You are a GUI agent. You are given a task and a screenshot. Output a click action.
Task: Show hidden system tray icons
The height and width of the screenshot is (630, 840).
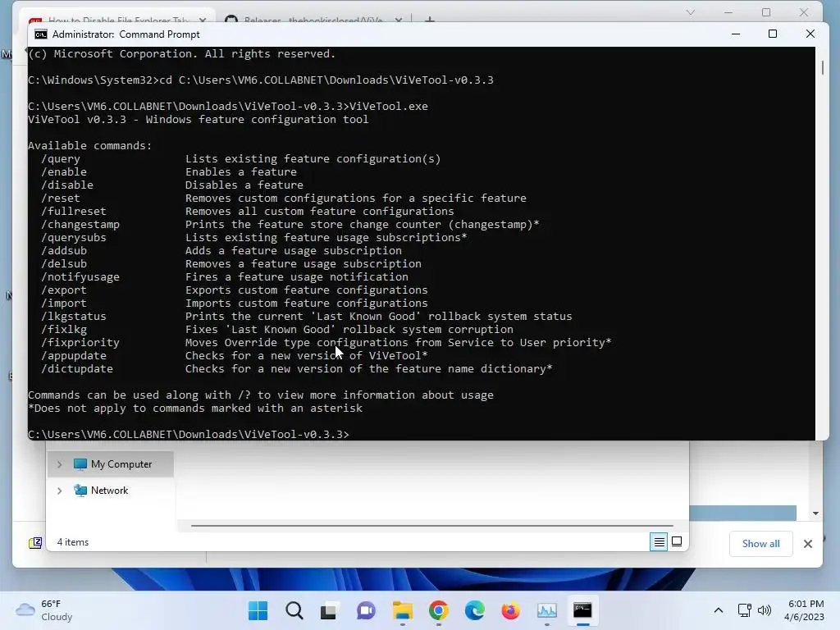click(x=719, y=610)
